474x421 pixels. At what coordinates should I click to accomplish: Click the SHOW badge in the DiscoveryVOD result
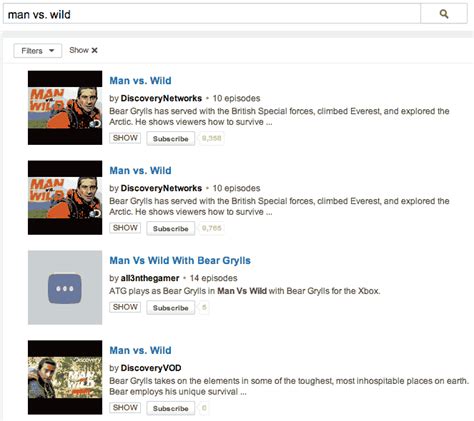(x=125, y=408)
